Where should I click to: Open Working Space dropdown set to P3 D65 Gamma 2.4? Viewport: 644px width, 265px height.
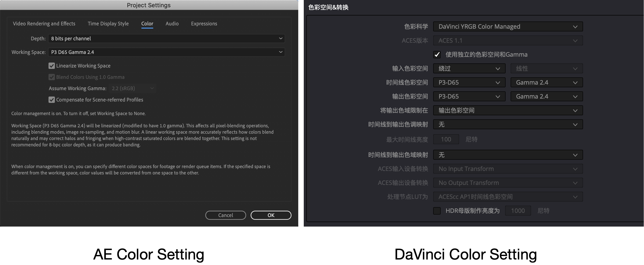click(x=167, y=52)
